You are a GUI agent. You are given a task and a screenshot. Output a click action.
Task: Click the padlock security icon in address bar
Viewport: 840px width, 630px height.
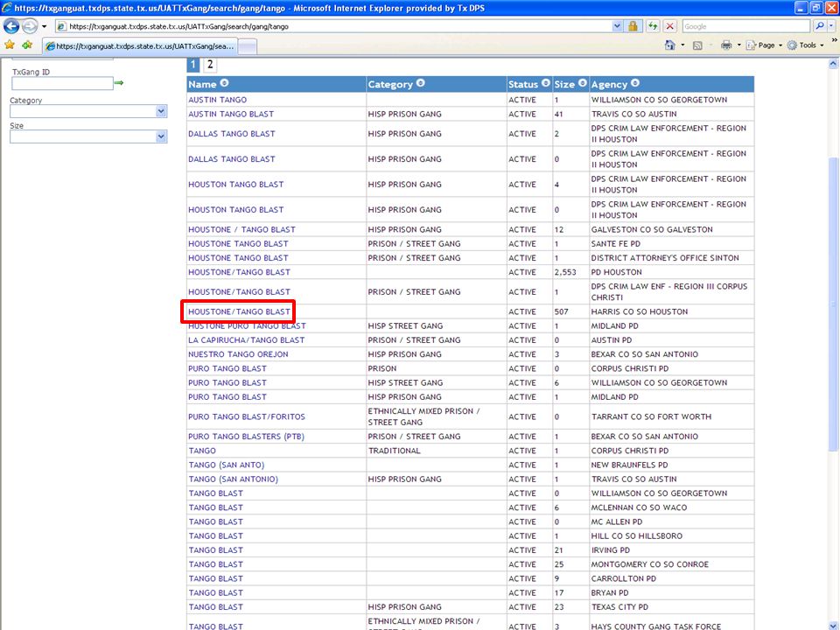pyautogui.click(x=633, y=25)
